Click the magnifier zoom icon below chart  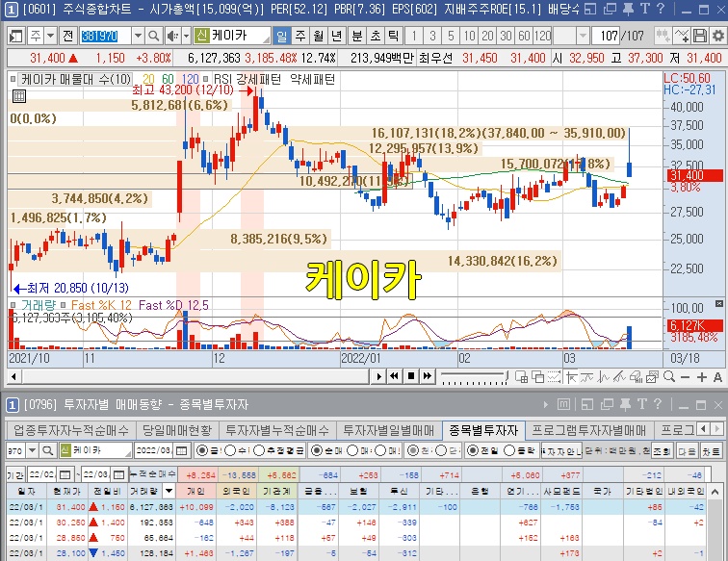pos(669,377)
